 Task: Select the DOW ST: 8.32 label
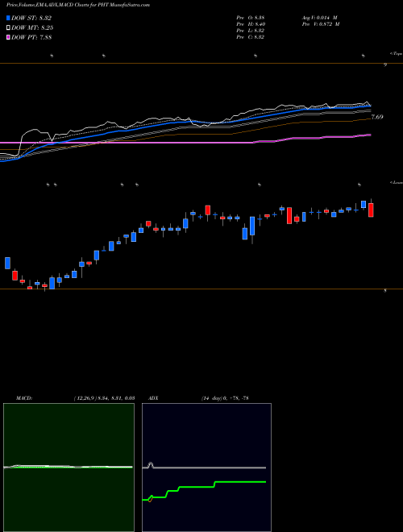[31, 18]
